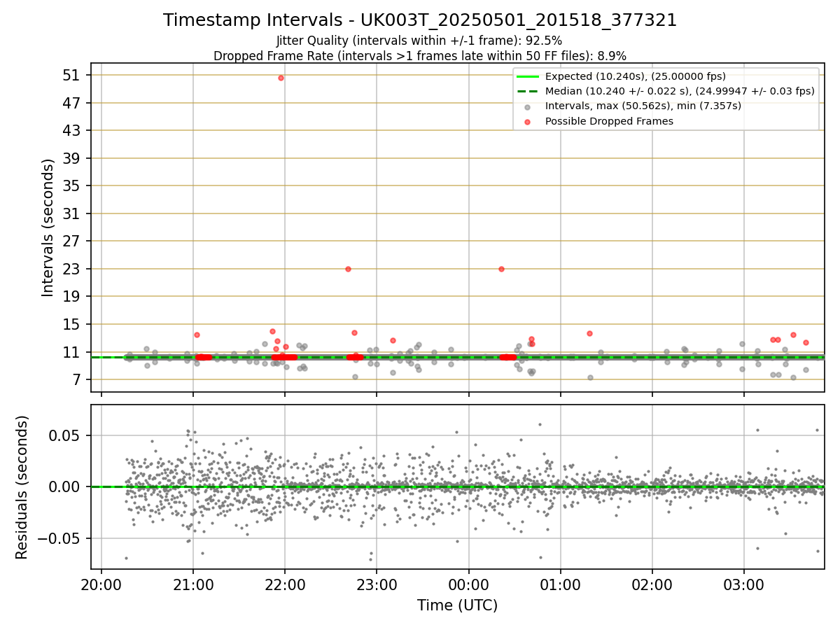Click the plot title 'Timestamp Intervals - UK003T_20250501_201518_377321'
The width and height of the screenshot is (840, 630).
(420, 20)
